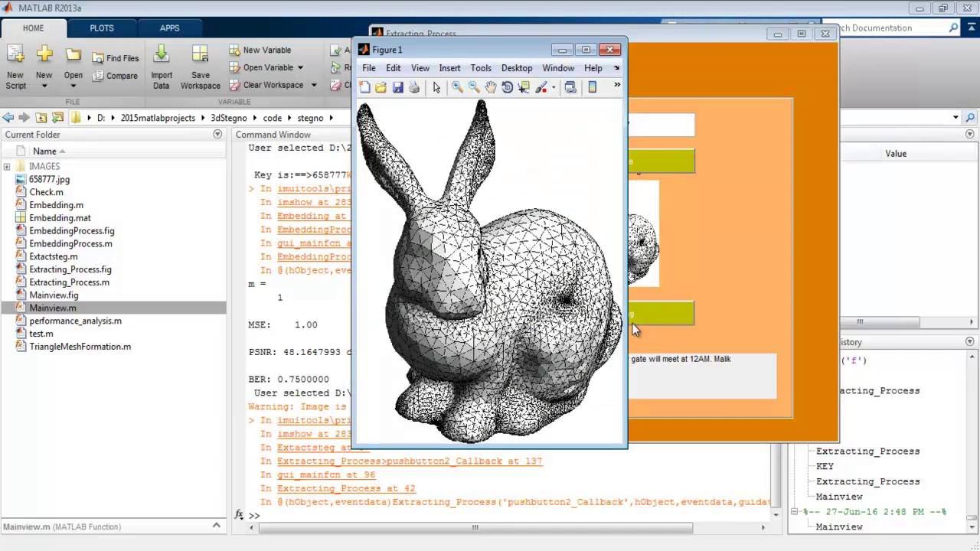This screenshot has height=551, width=980.
Task: Go up one folder level icon
Action: [x=41, y=118]
